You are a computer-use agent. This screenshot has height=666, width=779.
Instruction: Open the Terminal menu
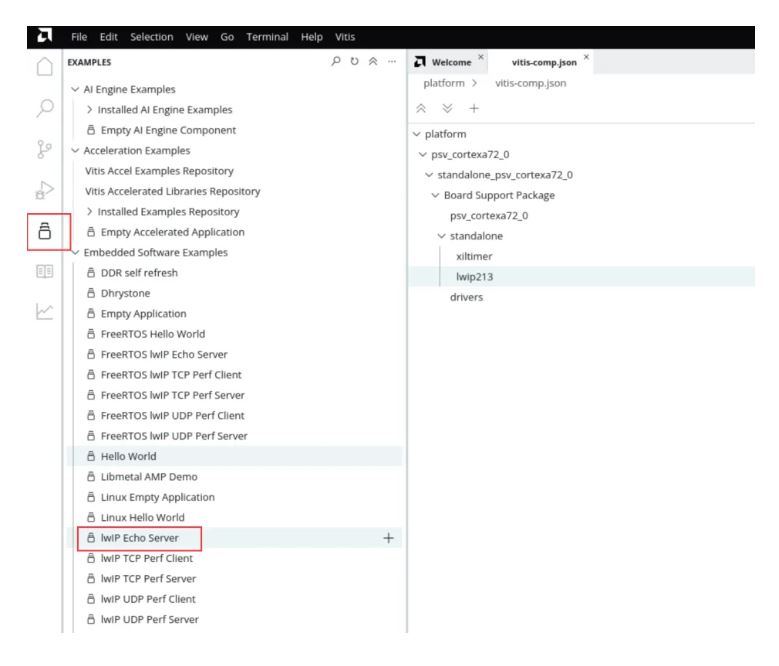tap(267, 37)
